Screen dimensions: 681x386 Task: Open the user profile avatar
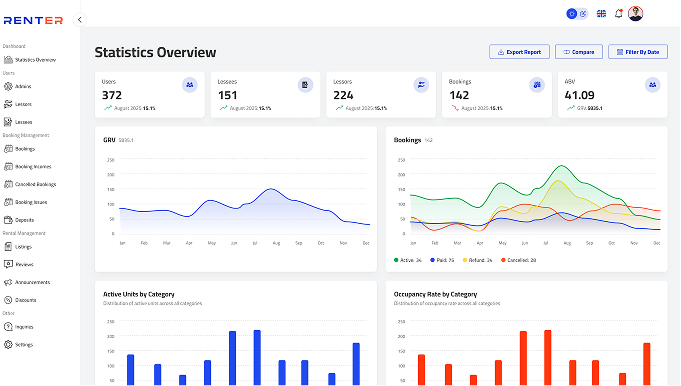635,14
